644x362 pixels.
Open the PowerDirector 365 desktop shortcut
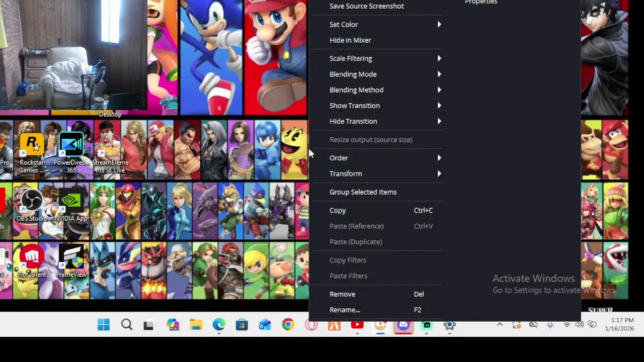tap(71, 154)
